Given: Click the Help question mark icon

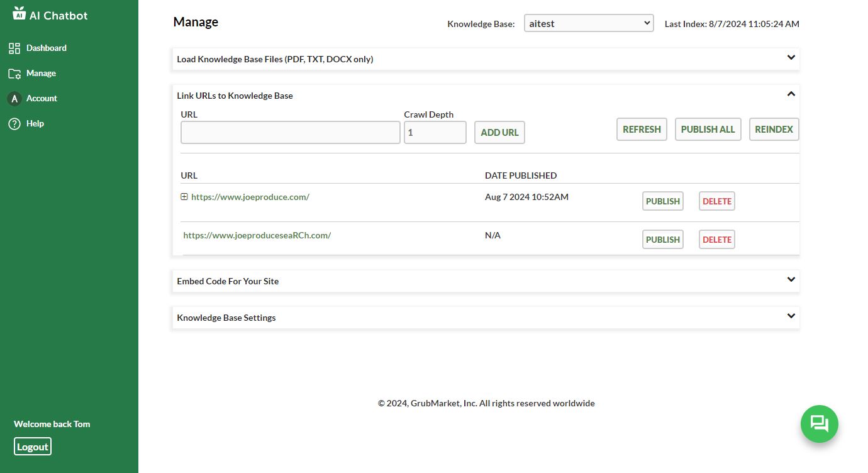Looking at the screenshot, I should [14, 124].
